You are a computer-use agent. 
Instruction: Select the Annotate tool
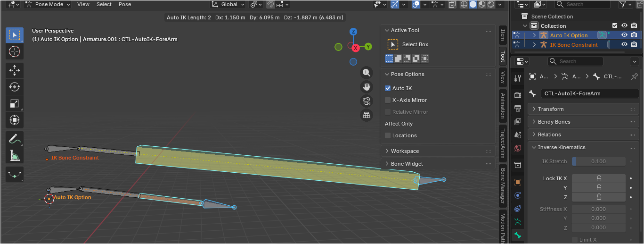pos(15,139)
